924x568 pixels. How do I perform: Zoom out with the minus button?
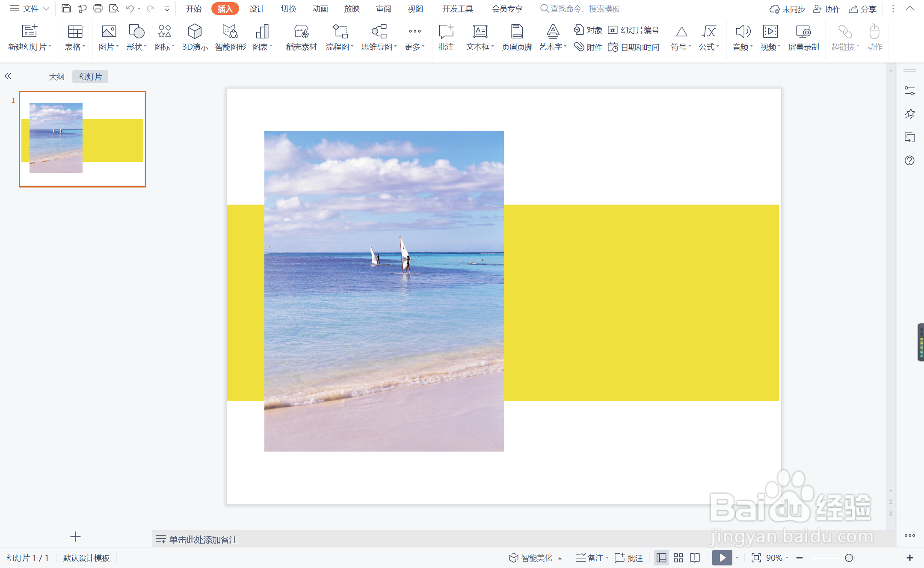point(800,558)
